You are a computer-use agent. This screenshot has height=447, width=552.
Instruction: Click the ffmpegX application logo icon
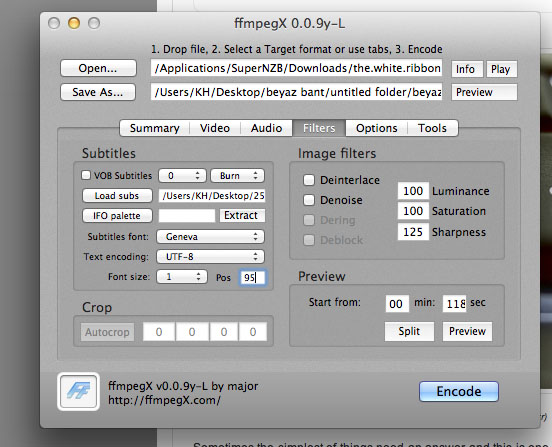(x=78, y=391)
